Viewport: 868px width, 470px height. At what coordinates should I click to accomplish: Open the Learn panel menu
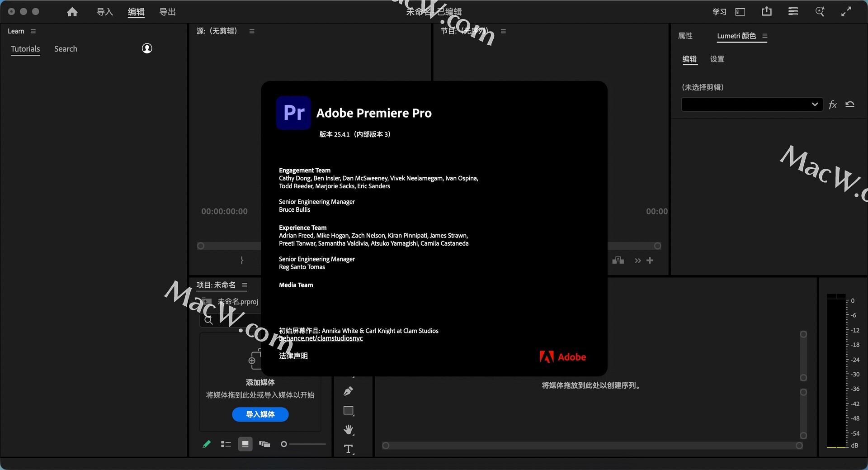pyautogui.click(x=33, y=31)
